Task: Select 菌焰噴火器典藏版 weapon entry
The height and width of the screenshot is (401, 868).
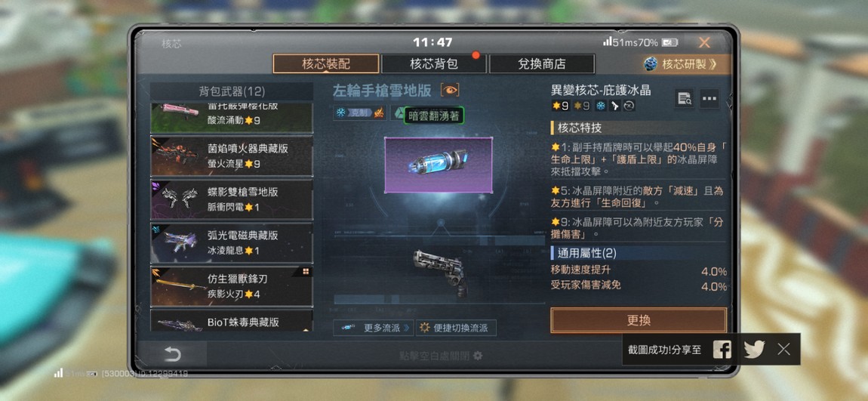Action: click(x=232, y=156)
